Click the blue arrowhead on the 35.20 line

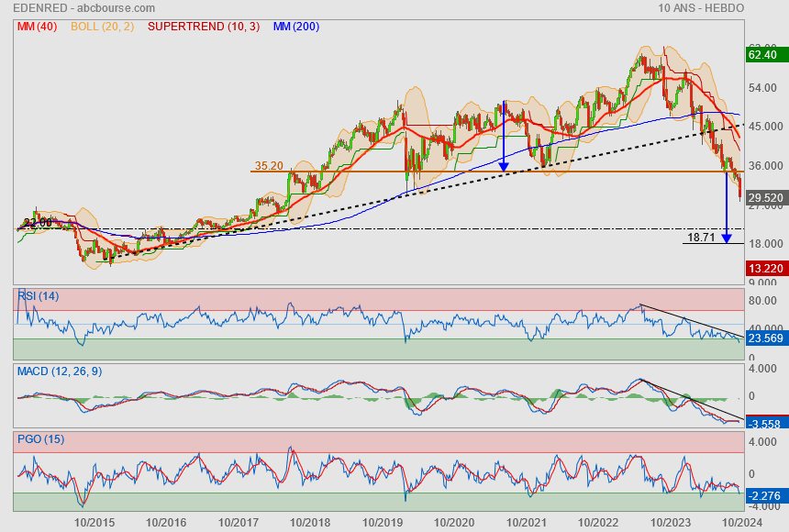pyautogui.click(x=504, y=165)
